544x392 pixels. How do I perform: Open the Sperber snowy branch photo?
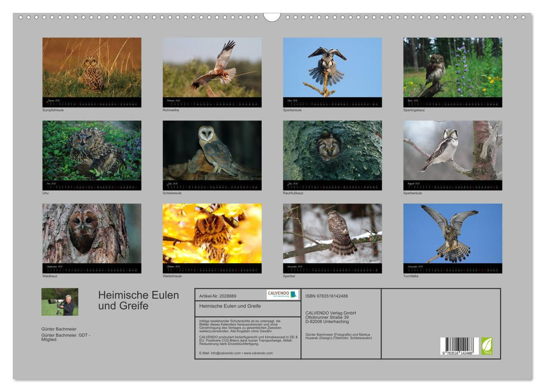pyautogui.click(x=332, y=234)
